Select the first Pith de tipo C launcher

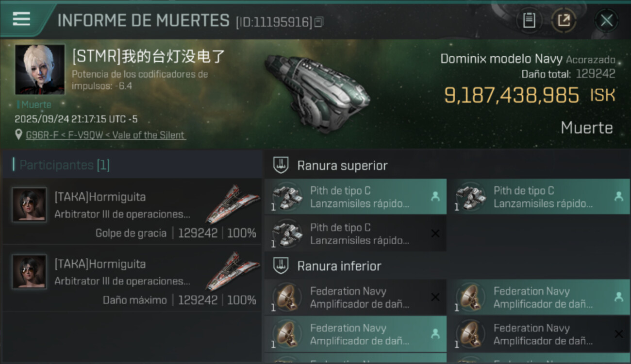355,197
